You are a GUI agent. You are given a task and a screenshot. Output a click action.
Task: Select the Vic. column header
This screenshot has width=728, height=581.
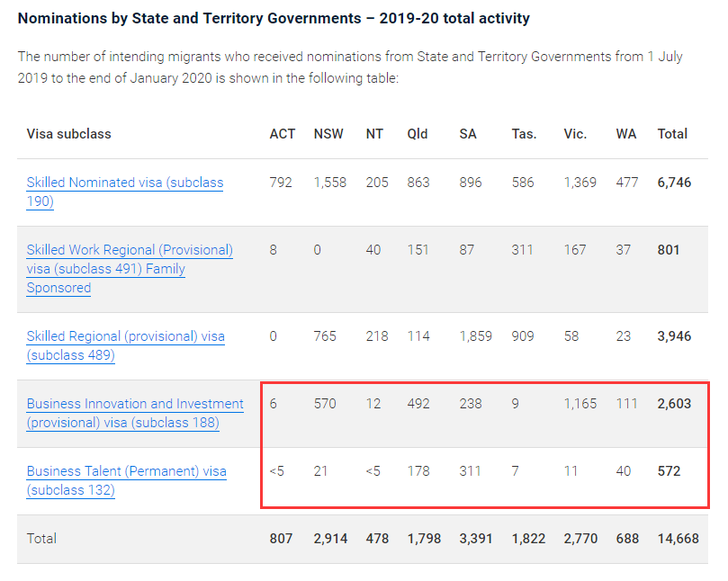pyautogui.click(x=575, y=134)
